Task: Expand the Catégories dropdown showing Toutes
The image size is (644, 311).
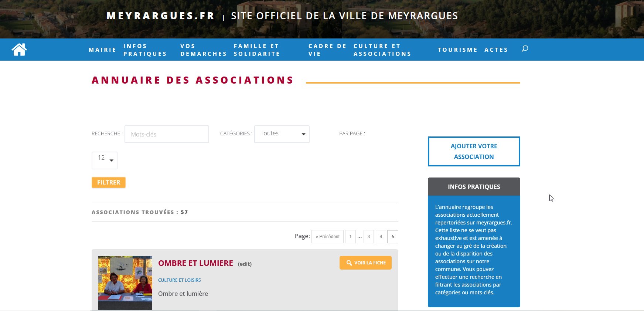Action: pos(282,134)
